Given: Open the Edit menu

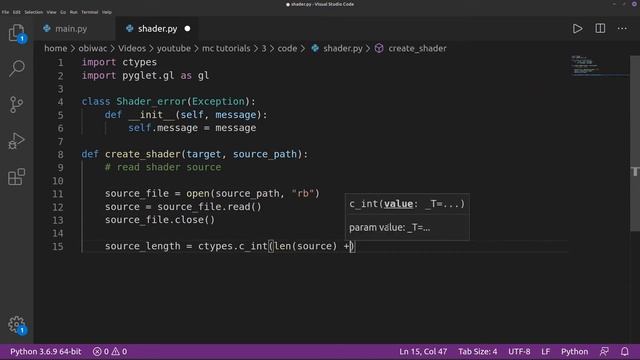Looking at the screenshot, I should pos(16,12).
